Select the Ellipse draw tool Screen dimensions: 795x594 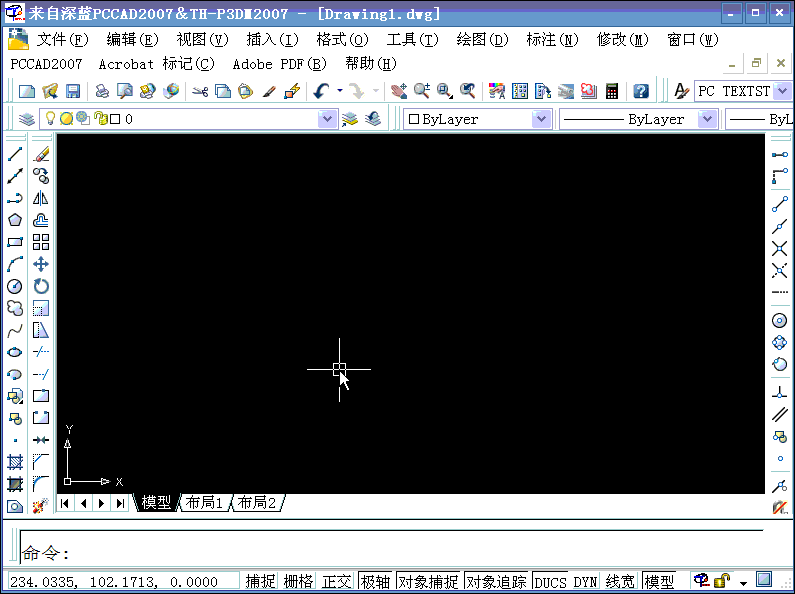click(x=15, y=352)
